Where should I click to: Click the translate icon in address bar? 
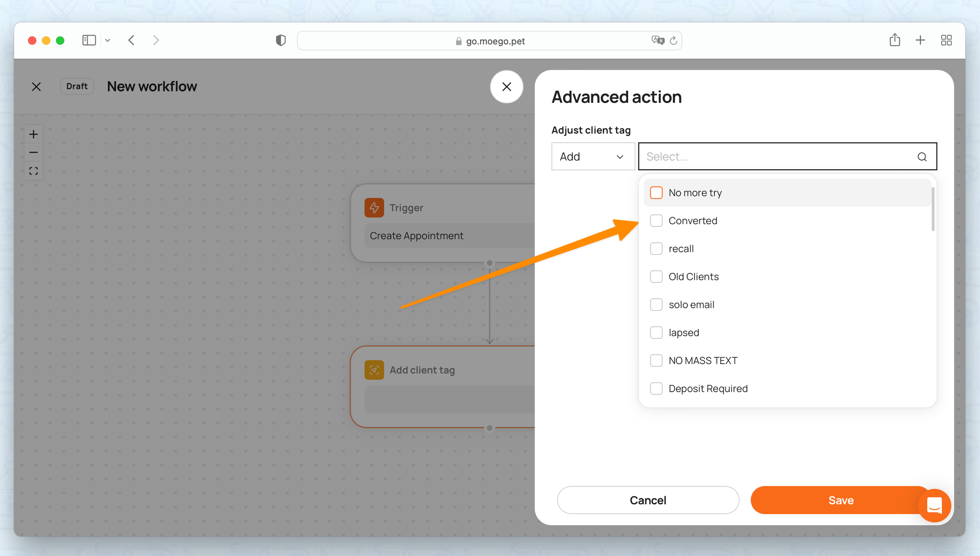[x=658, y=41]
